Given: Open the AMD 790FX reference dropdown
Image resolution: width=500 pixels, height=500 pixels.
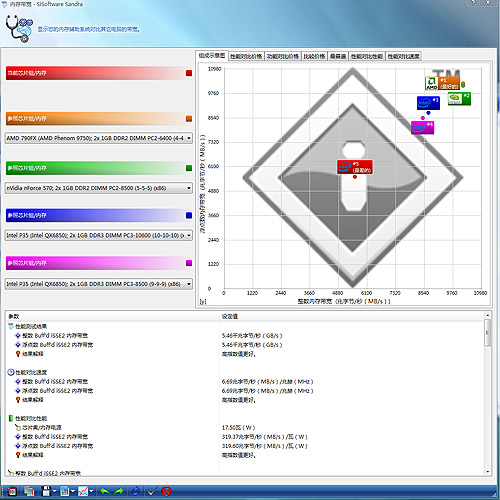Looking at the screenshot, I should click(99, 138).
